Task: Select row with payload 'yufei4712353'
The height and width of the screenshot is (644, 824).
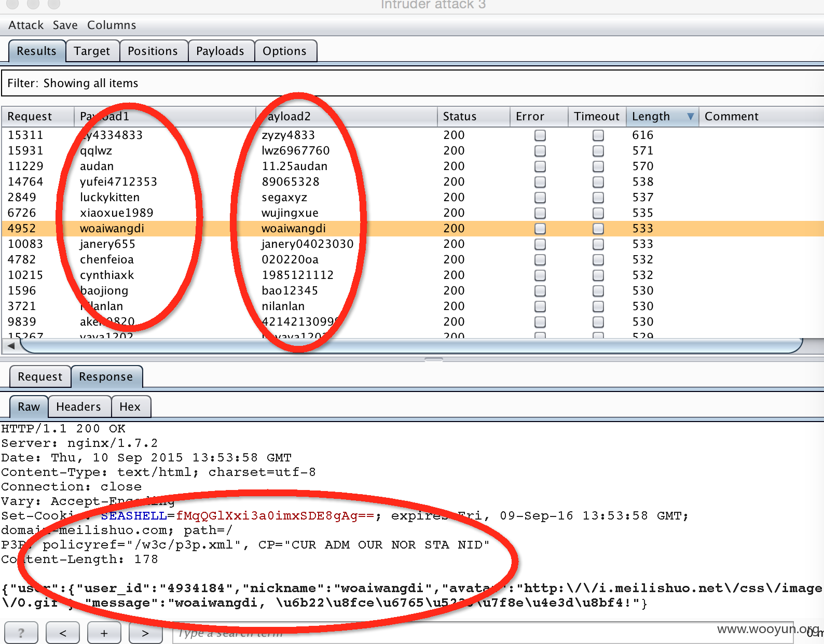Action: [x=413, y=181]
